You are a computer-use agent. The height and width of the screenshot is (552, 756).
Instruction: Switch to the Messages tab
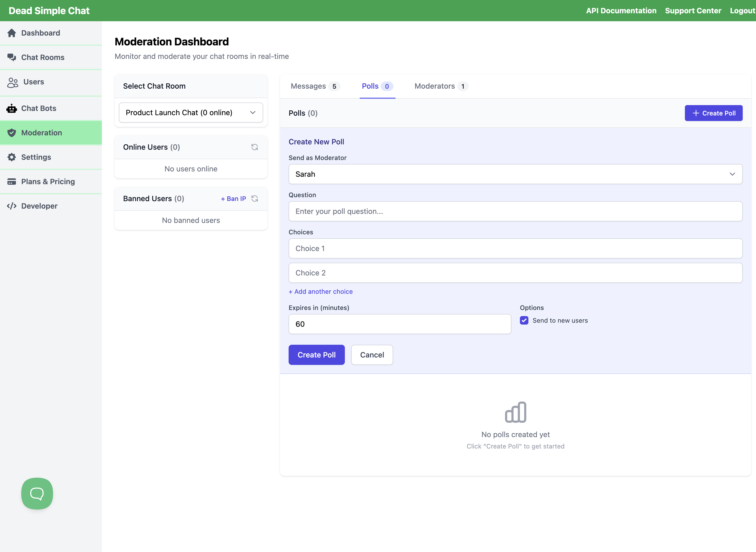pos(315,86)
